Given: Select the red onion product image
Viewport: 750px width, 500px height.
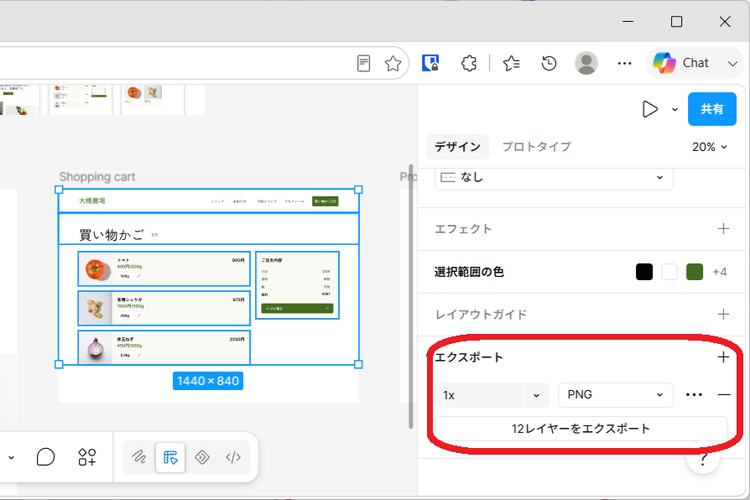Looking at the screenshot, I should pyautogui.click(x=96, y=348).
